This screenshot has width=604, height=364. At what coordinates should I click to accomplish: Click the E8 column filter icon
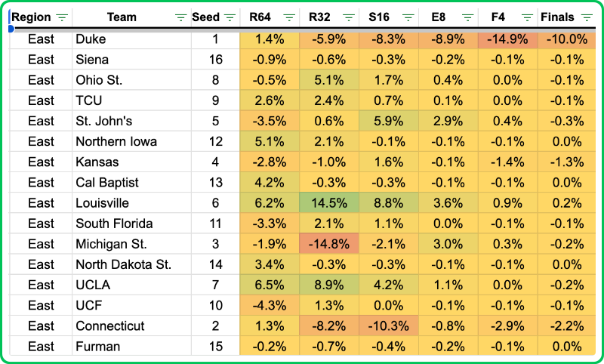point(467,17)
